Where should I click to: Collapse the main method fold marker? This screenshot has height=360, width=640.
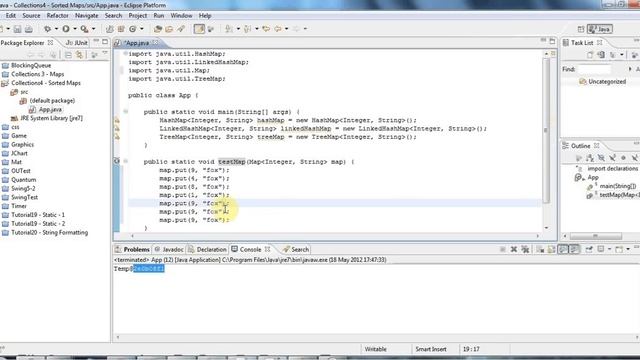pyautogui.click(x=126, y=111)
